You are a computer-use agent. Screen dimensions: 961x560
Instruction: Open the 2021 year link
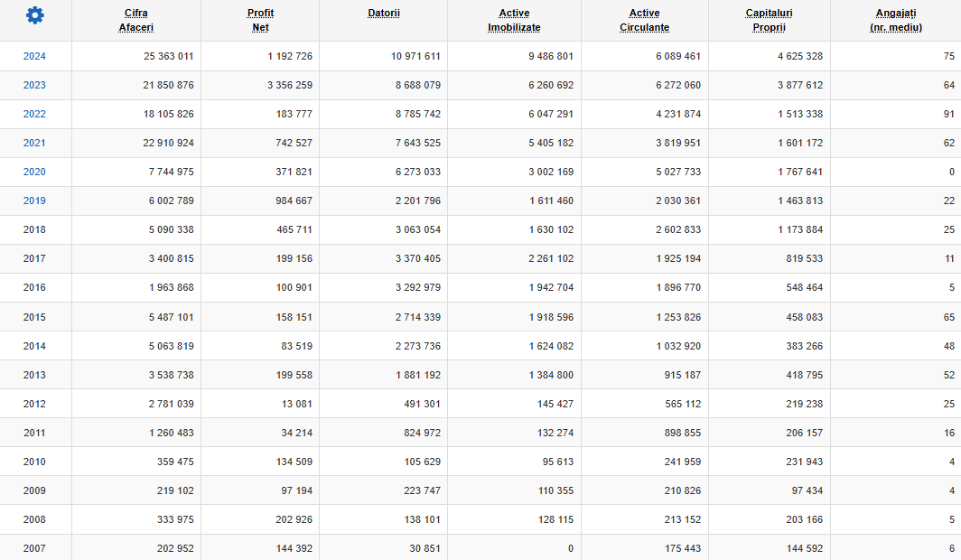pyautogui.click(x=34, y=143)
